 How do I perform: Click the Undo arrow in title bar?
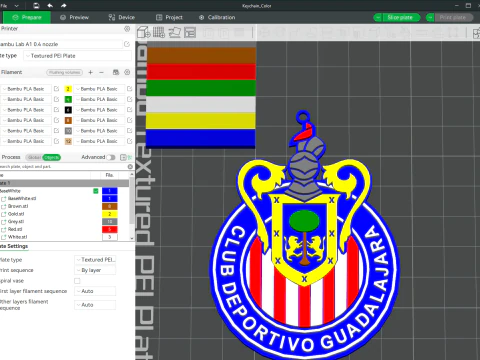[50, 5]
